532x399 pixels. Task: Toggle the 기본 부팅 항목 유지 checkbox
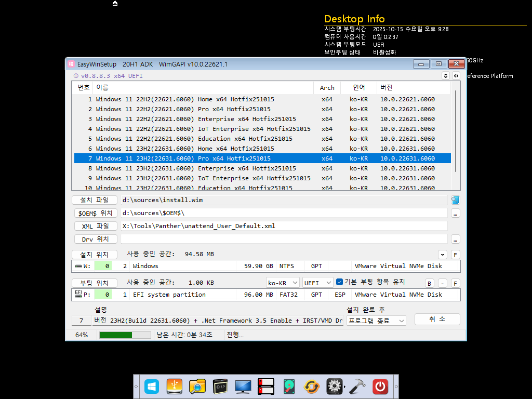(x=339, y=282)
